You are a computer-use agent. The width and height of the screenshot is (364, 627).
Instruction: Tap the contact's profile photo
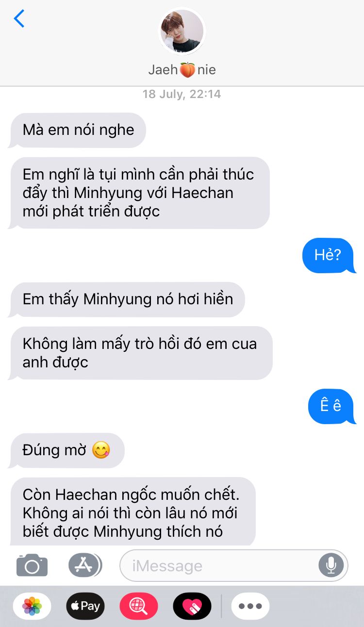point(182,32)
